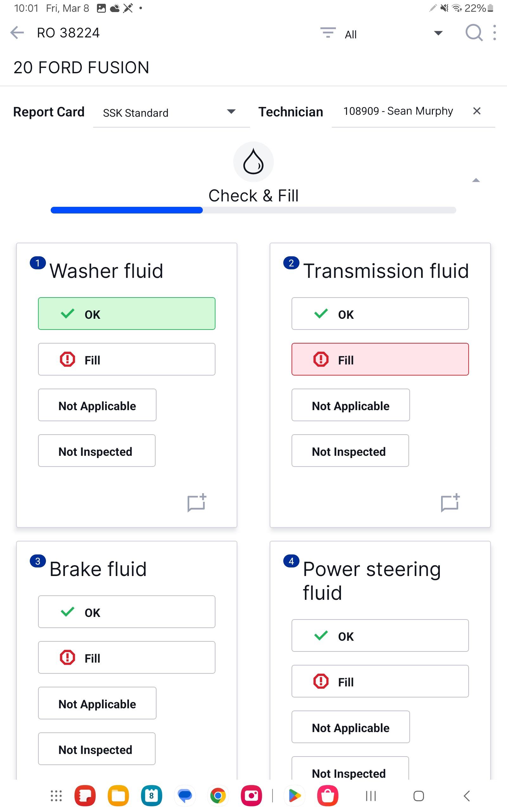Mark Transmission fluid as OK
The width and height of the screenshot is (507, 812).
[x=380, y=314]
